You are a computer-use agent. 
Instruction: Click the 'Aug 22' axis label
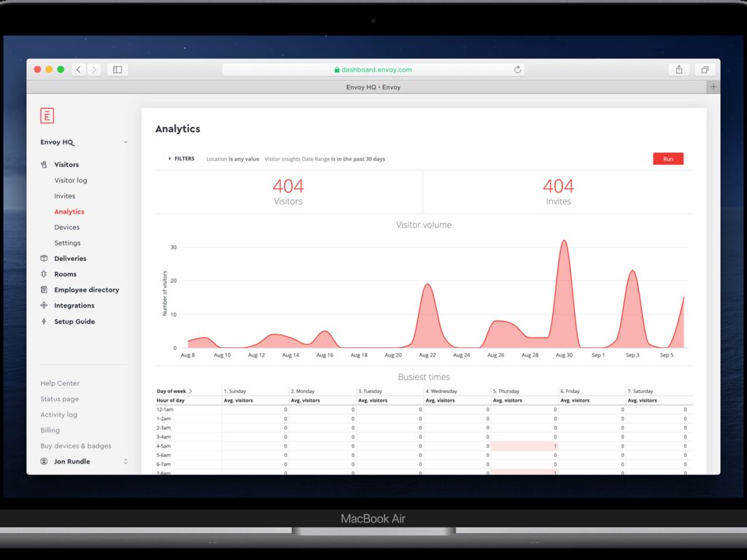(x=427, y=355)
